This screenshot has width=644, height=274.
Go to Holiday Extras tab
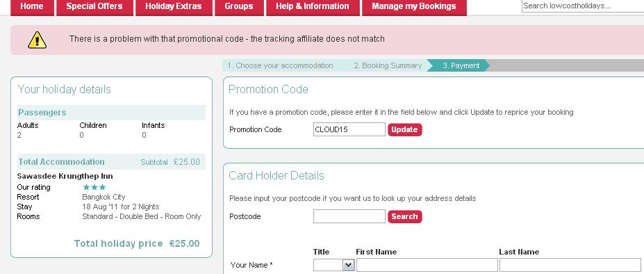(x=174, y=7)
